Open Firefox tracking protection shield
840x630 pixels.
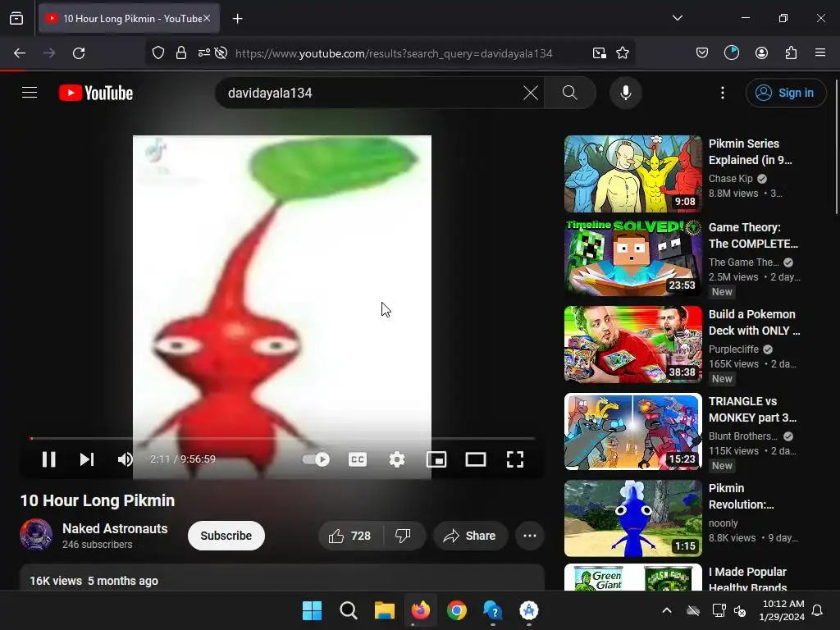click(158, 53)
